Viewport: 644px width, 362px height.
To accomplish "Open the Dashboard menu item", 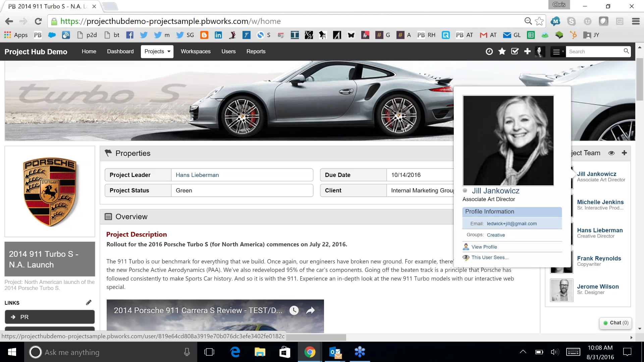I will point(120,51).
